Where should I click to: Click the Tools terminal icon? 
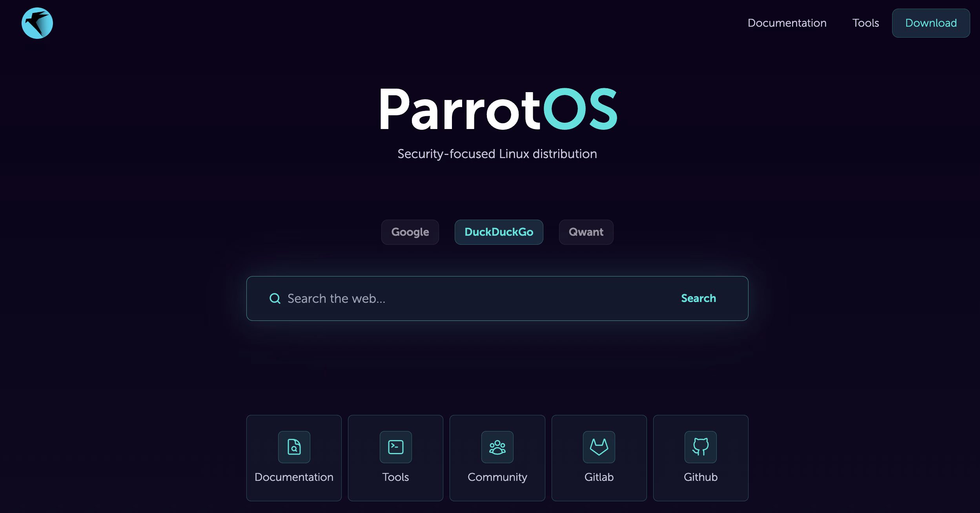[396, 447]
